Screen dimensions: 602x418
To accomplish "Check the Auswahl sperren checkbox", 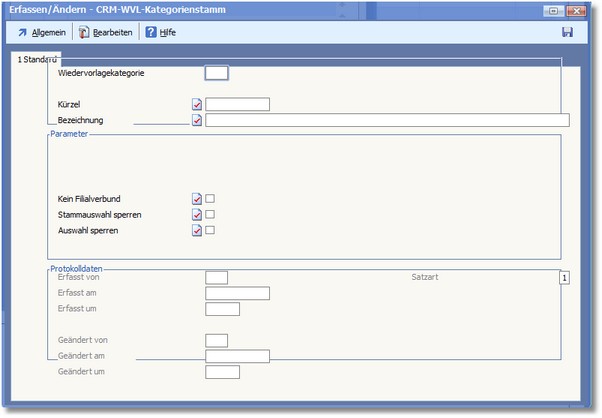I will [210, 231].
